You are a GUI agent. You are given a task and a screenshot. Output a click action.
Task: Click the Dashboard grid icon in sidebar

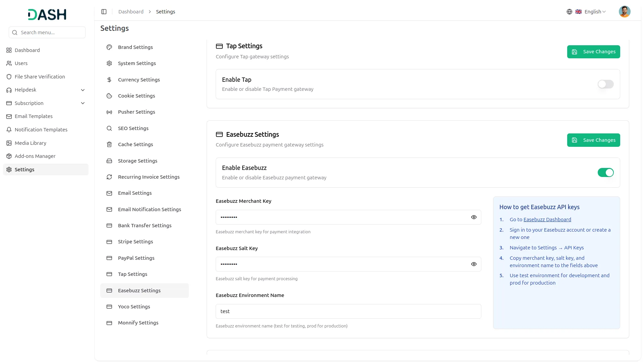tap(9, 50)
